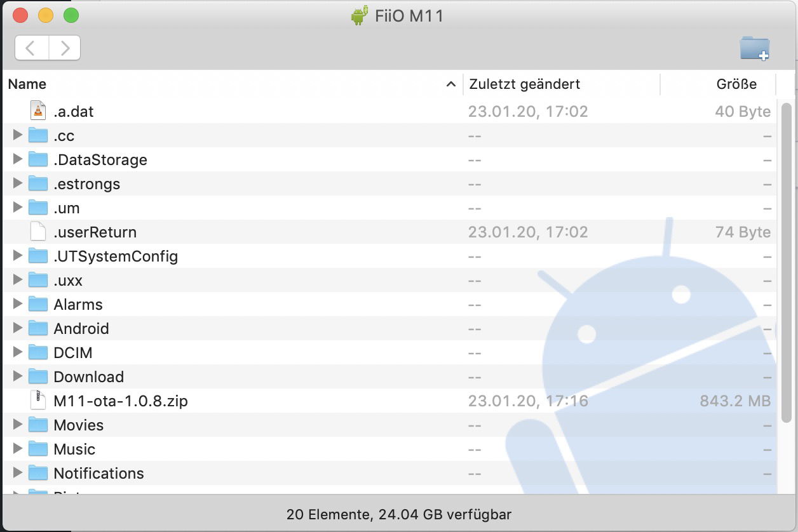Click the .userReturn blank file icon
The width and height of the screenshot is (798, 532).
coord(38,232)
